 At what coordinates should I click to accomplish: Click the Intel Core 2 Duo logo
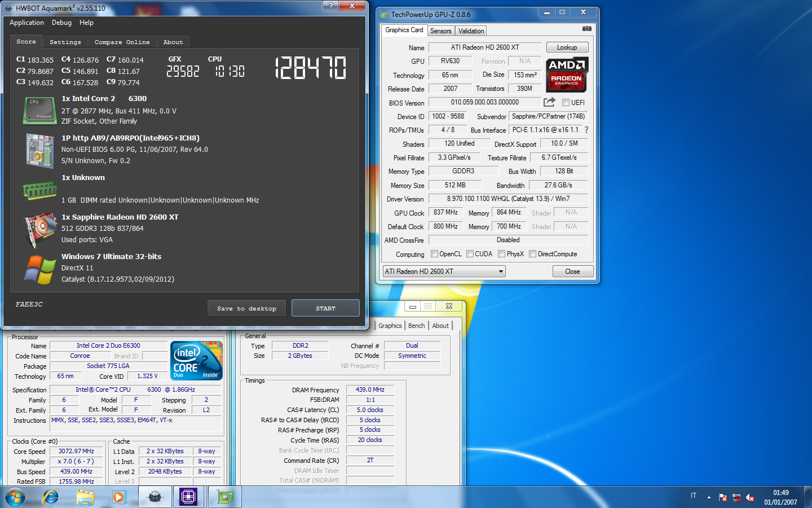click(196, 361)
